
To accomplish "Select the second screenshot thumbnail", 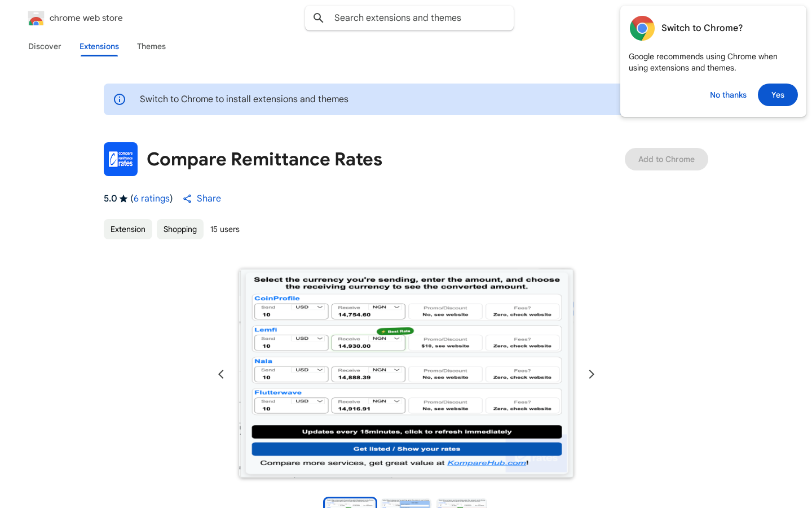I will (x=405, y=503).
